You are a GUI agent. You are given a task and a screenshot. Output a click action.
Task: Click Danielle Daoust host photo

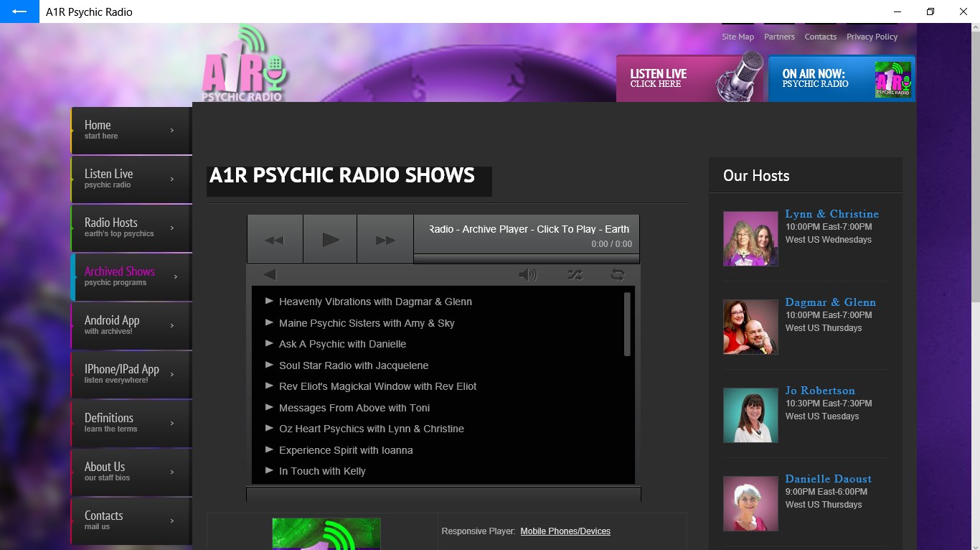click(x=750, y=503)
